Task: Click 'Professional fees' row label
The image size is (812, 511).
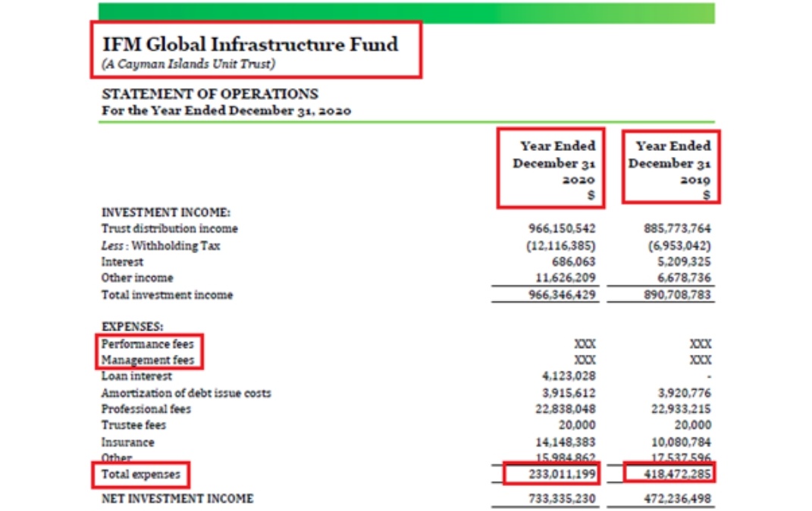Action: pyautogui.click(x=146, y=409)
